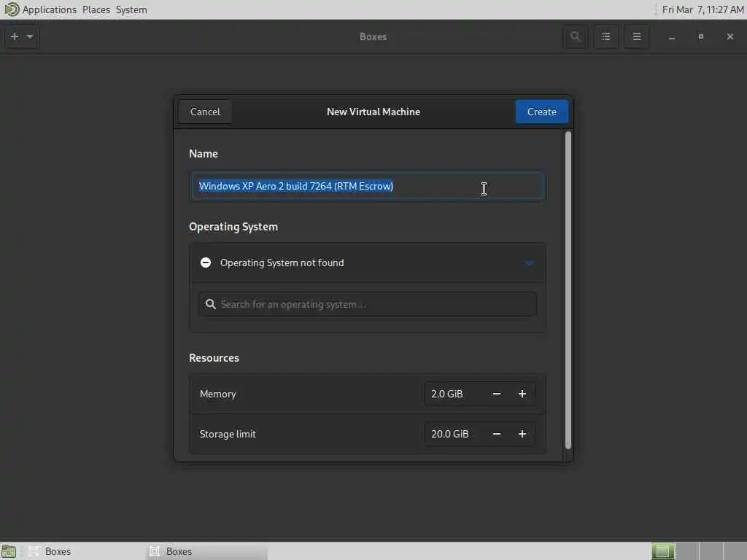Open the System menu
Image resolution: width=747 pixels, height=560 pixels.
pyautogui.click(x=131, y=9)
